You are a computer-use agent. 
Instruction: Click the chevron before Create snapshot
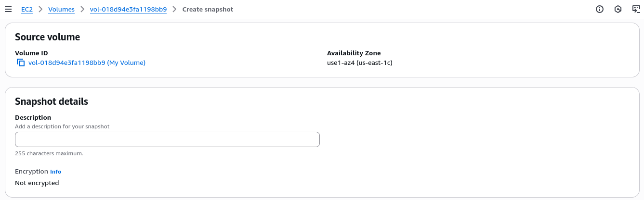(x=174, y=9)
